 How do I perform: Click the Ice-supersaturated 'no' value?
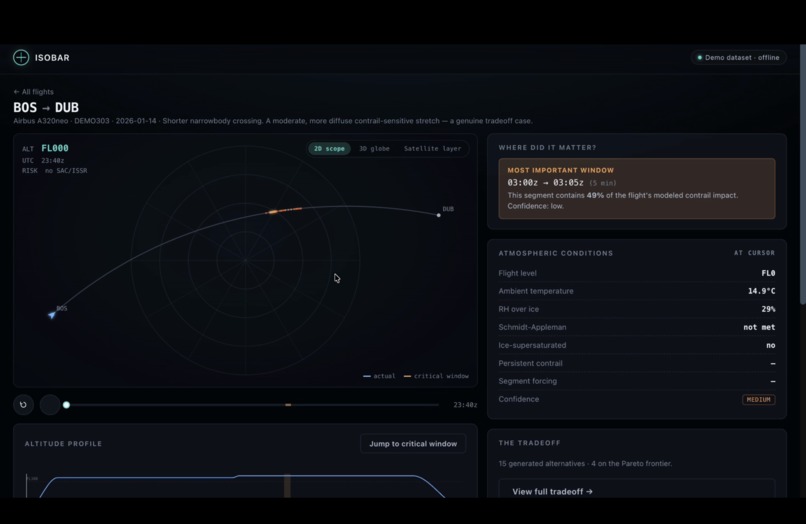[x=771, y=346]
